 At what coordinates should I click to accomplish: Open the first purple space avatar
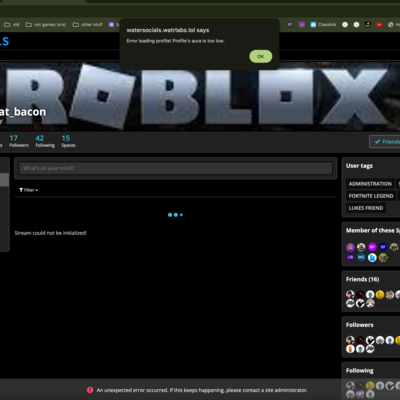coord(350,247)
